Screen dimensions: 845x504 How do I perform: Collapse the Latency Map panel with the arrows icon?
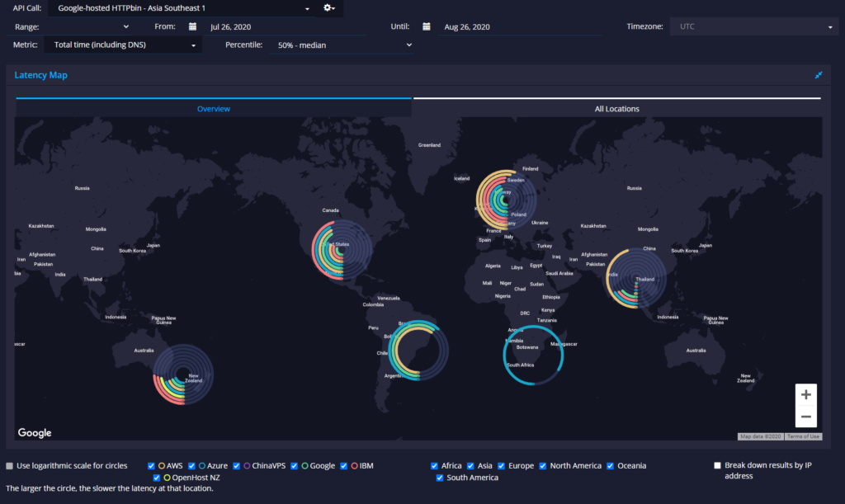[818, 75]
